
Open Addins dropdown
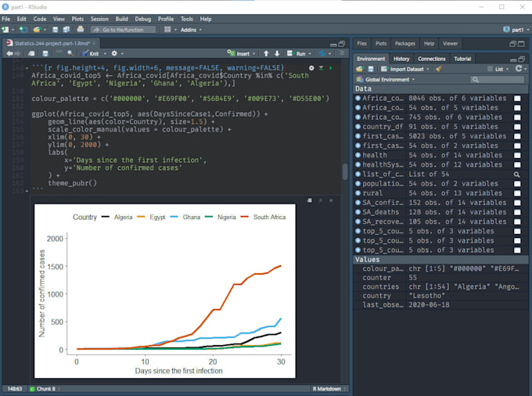191,30
